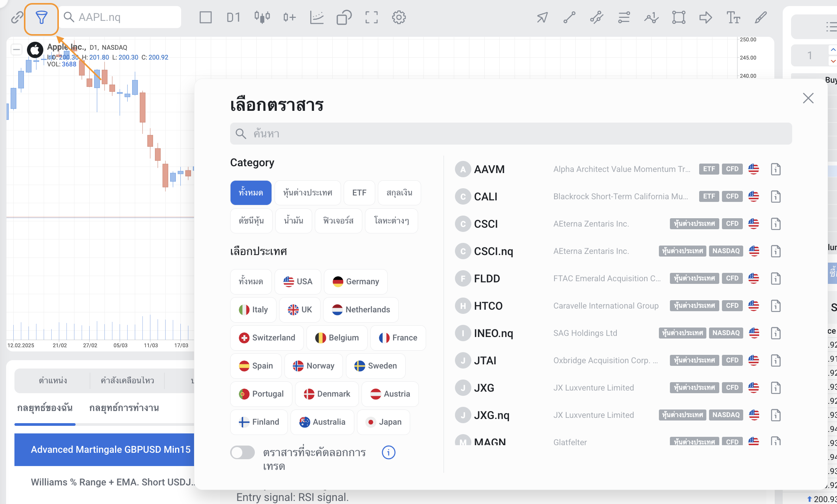Select the trend line drawing tool
This screenshot has height=504, width=837.
(x=569, y=17)
